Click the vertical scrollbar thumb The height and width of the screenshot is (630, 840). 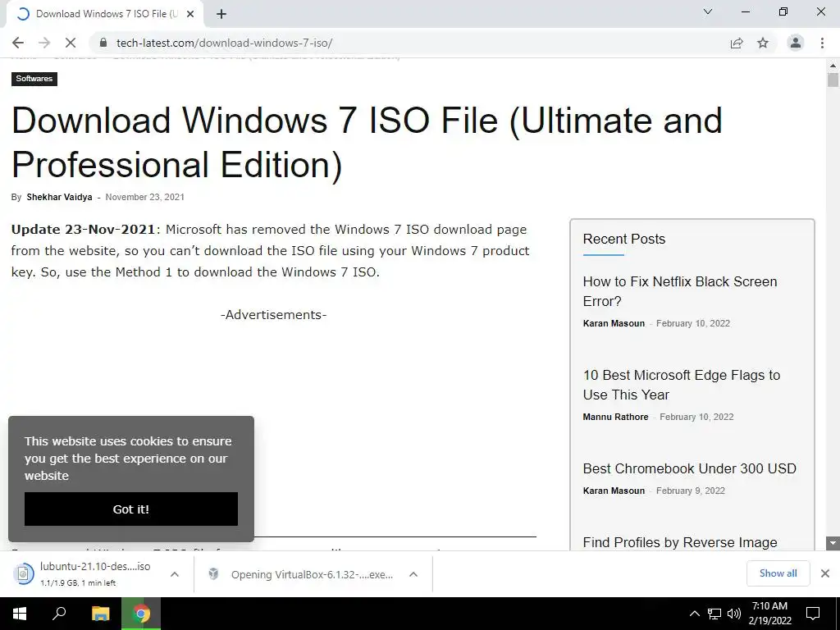pyautogui.click(x=833, y=80)
